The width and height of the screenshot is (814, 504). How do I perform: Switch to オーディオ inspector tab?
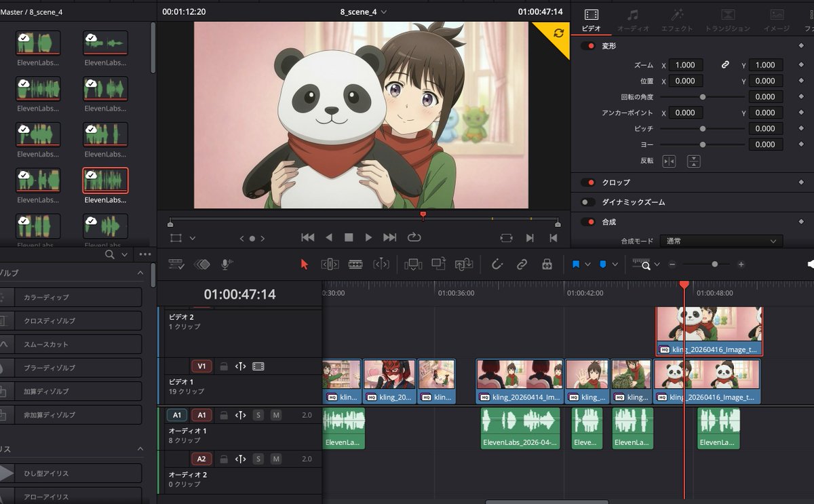pyautogui.click(x=633, y=20)
